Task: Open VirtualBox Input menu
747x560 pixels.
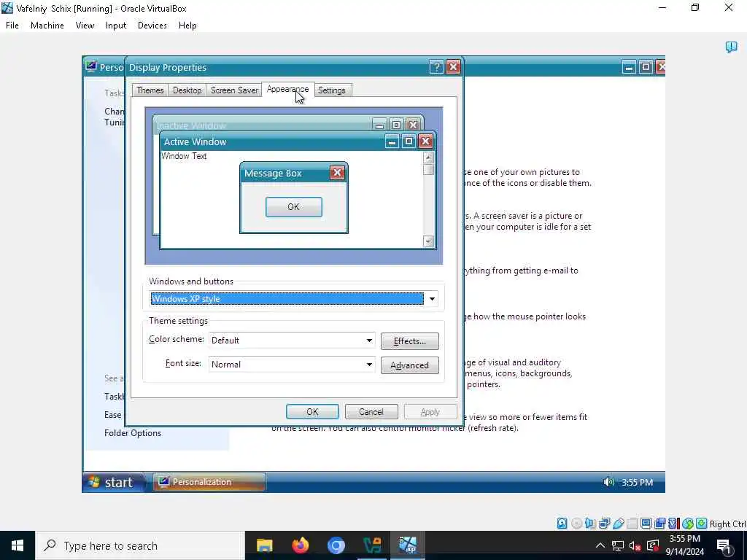Action: 116,26
